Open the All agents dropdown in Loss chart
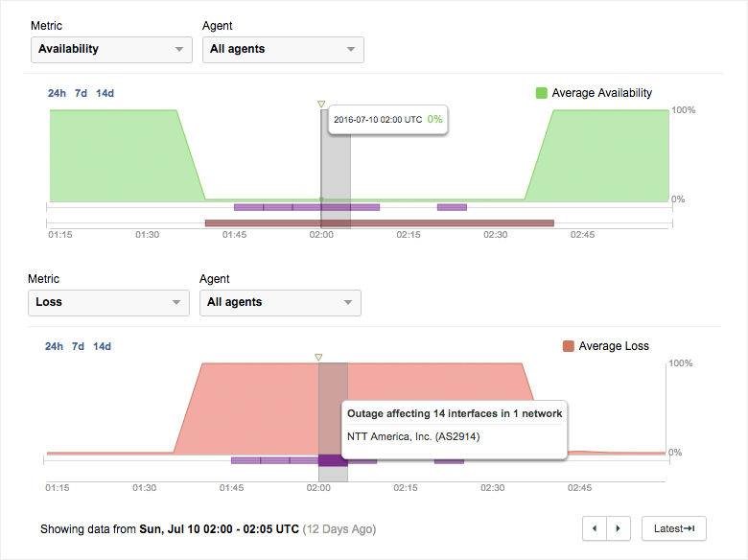748x560 pixels. [x=280, y=302]
